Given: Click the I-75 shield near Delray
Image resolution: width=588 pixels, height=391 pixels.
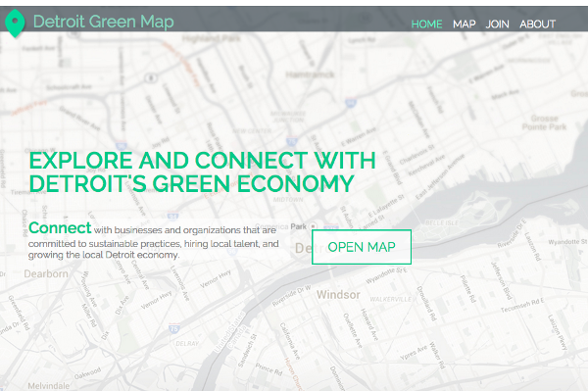Looking at the screenshot, I should pyautogui.click(x=174, y=328).
